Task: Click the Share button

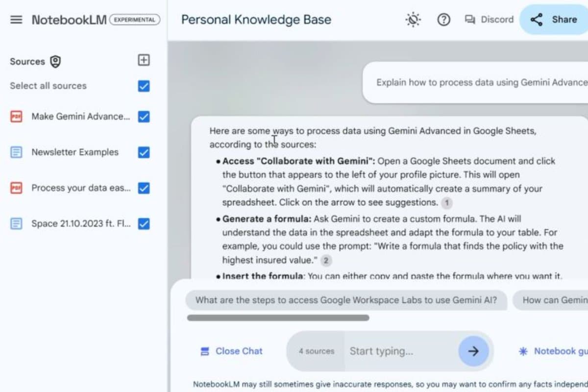Action: tap(554, 20)
